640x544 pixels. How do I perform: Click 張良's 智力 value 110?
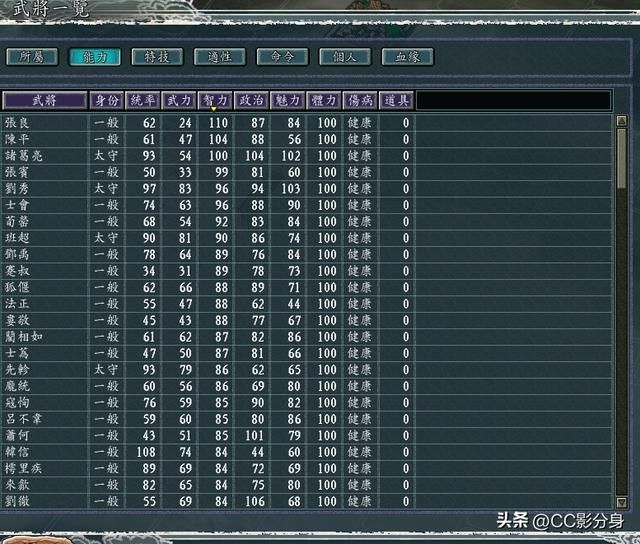tap(218, 123)
